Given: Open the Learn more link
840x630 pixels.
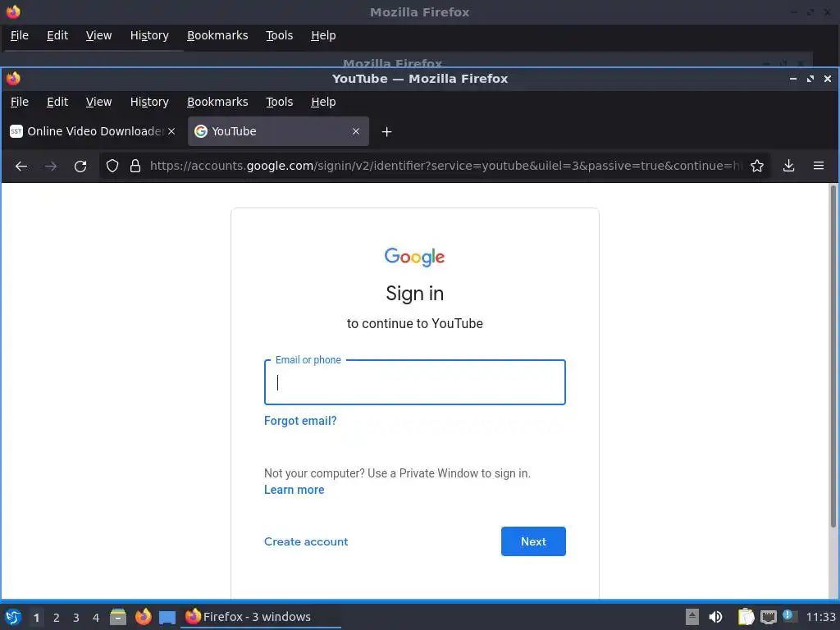Looking at the screenshot, I should click(x=294, y=490).
